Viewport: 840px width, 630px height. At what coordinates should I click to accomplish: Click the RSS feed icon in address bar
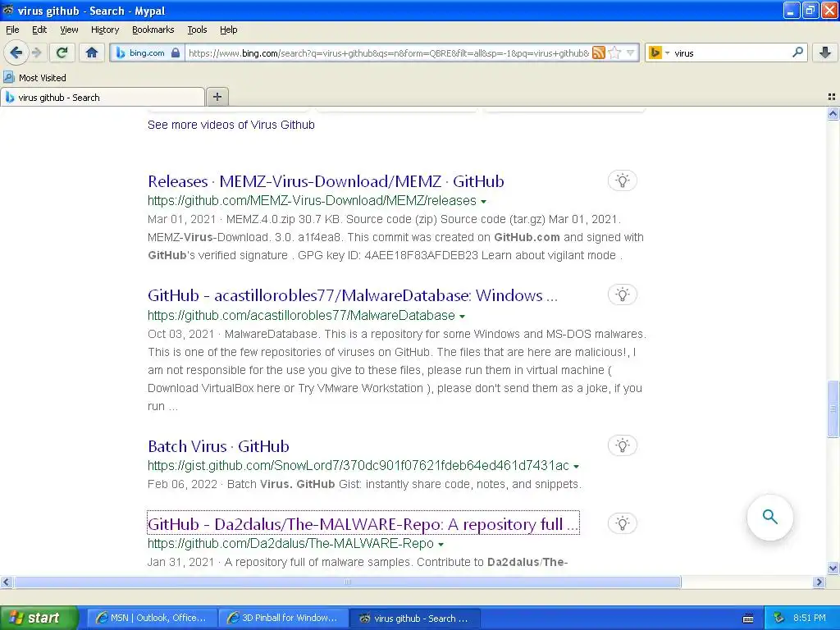click(x=598, y=52)
